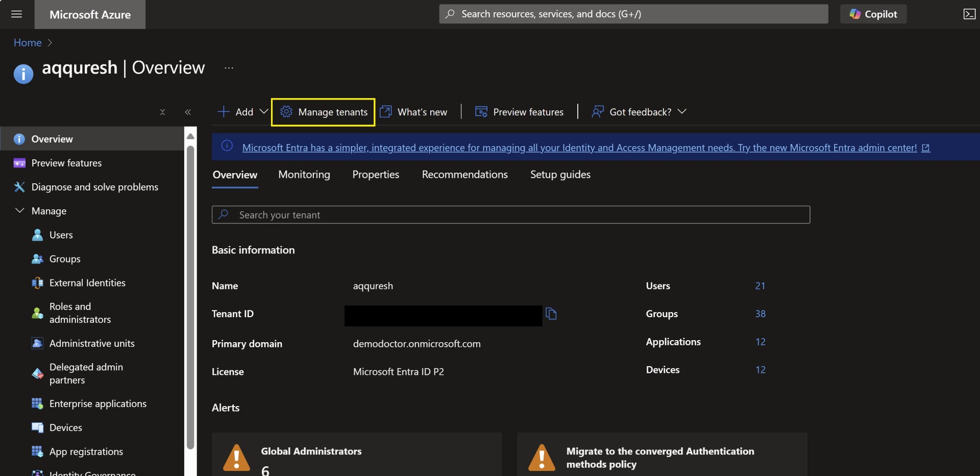Click the Devices sidebar icon
The height and width of the screenshot is (476, 980).
tap(37, 427)
